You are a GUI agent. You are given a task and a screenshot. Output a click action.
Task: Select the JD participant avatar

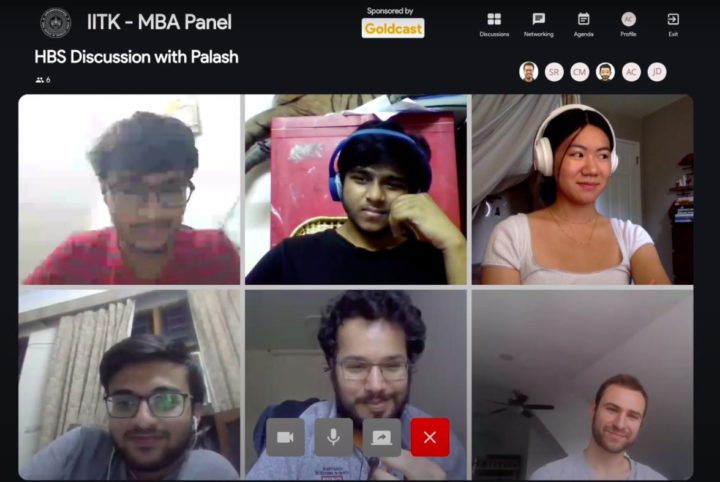[x=657, y=72]
